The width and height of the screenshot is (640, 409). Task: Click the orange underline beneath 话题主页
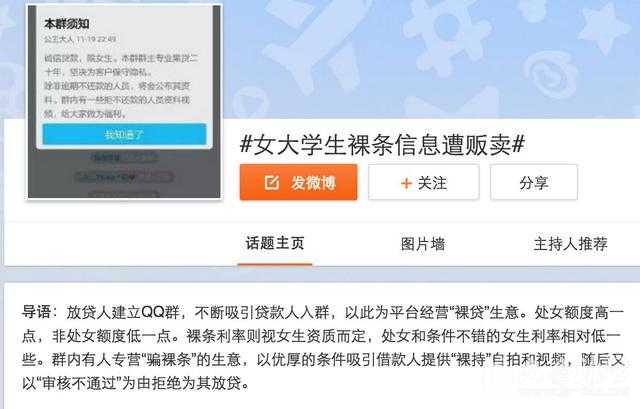(x=275, y=265)
